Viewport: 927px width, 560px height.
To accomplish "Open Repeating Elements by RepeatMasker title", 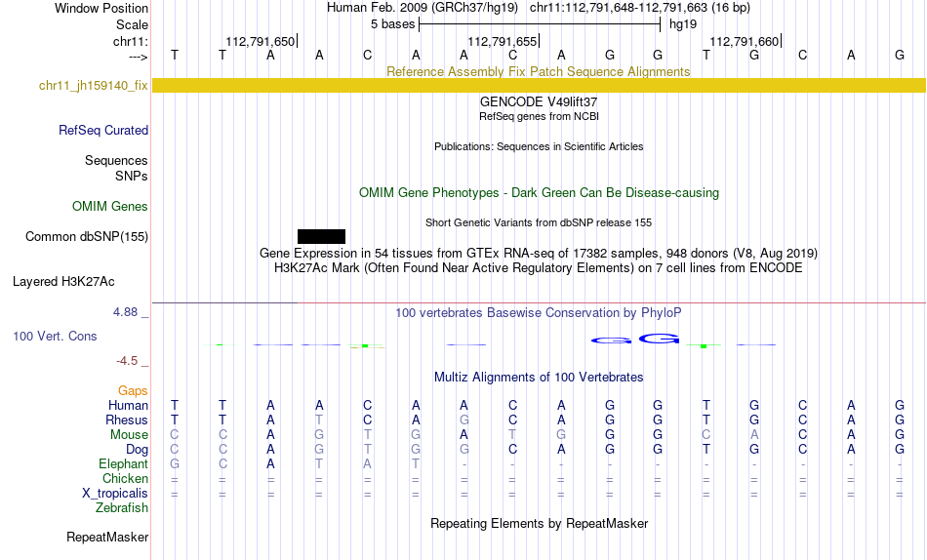I will [539, 523].
